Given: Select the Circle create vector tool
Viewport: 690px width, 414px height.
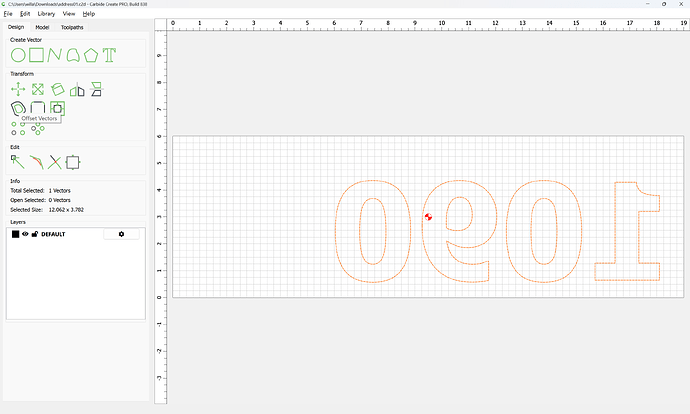Looking at the screenshot, I should [18, 54].
